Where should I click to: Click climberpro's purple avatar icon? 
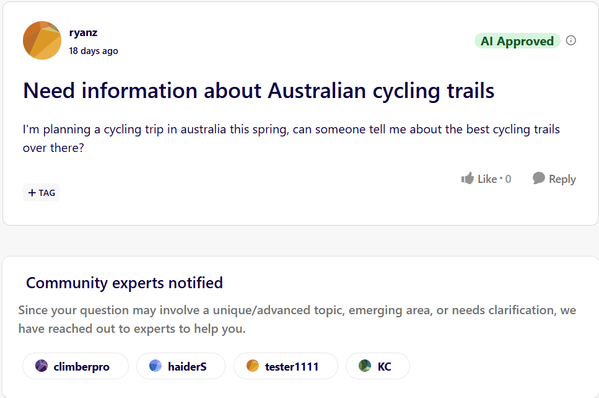(41, 366)
